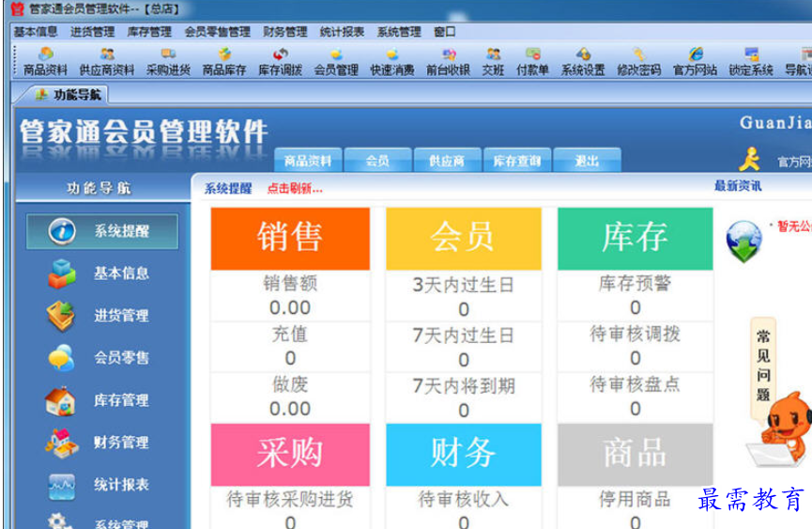The image size is (812, 529).
Task: Click the 库存查询 header tab button
Action: [x=517, y=160]
